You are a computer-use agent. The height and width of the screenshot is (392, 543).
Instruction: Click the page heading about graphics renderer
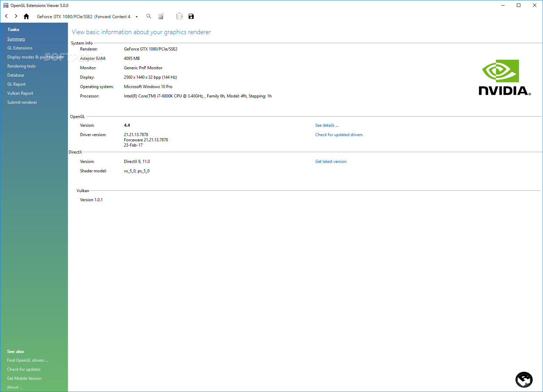(141, 32)
